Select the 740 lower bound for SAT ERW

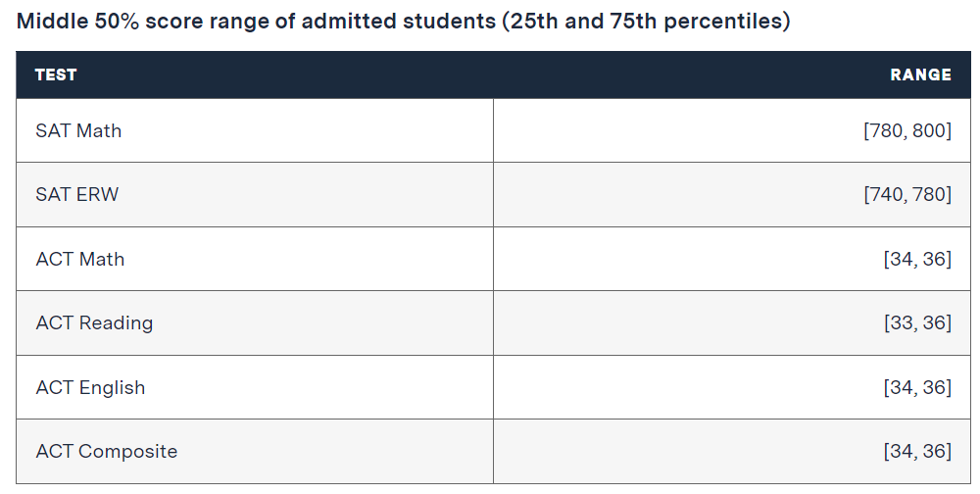point(886,194)
